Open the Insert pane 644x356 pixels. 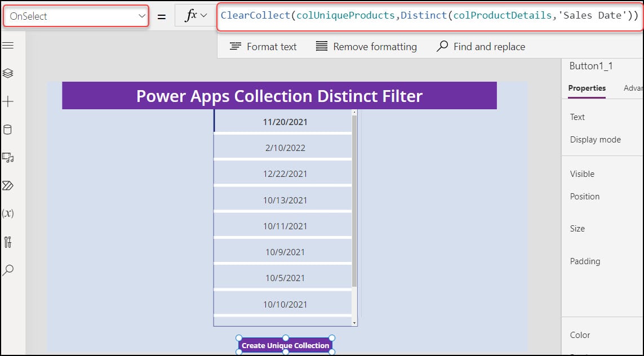pos(8,101)
